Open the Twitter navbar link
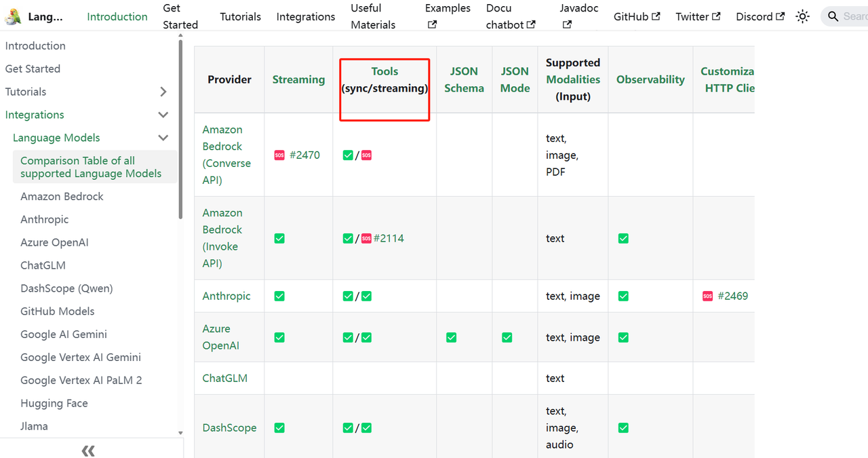Image resolution: width=868 pixels, height=458 pixels. [x=698, y=16]
